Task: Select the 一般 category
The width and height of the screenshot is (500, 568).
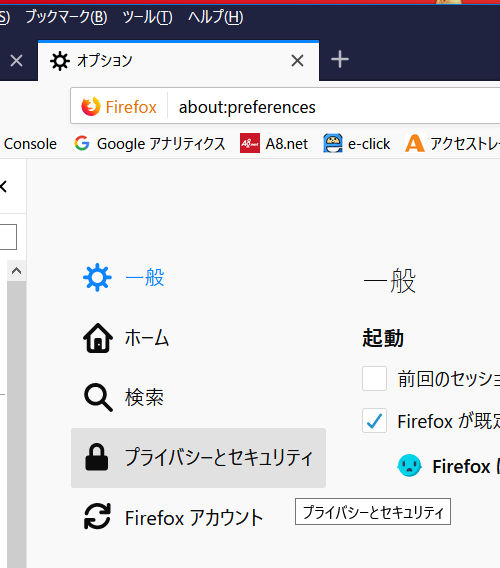Action: 198,278
